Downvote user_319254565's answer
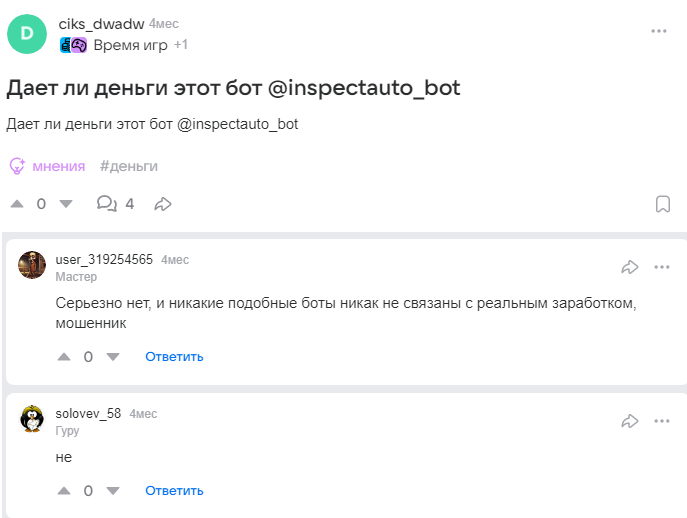687x518 pixels. tap(112, 357)
